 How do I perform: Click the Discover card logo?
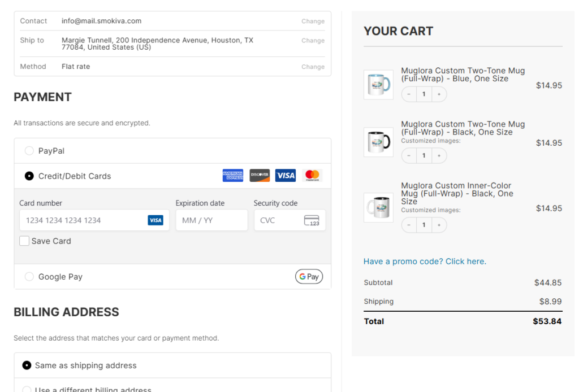(x=260, y=176)
